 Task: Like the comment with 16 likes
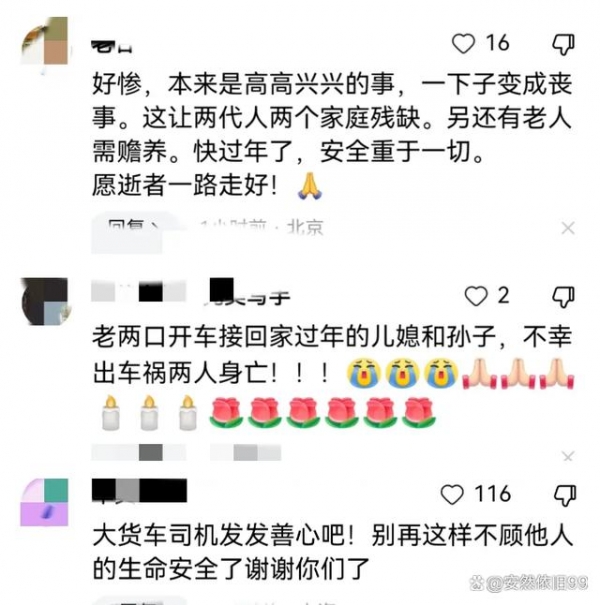pyautogui.click(x=463, y=44)
